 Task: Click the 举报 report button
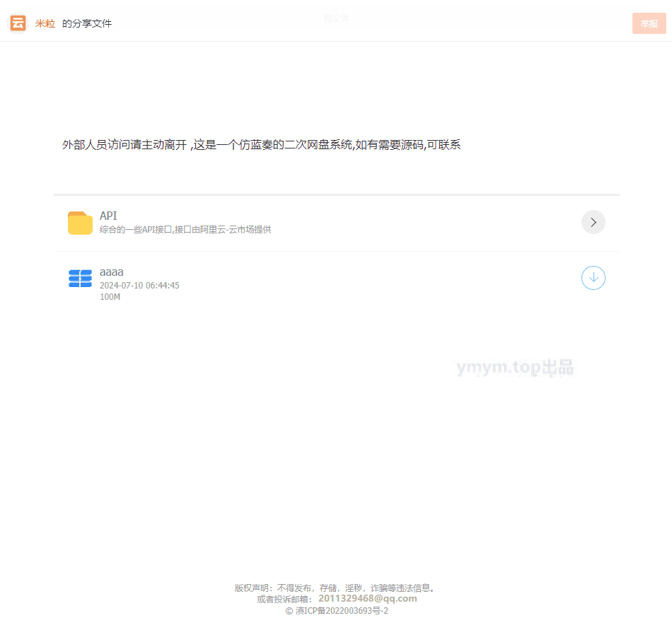[649, 23]
